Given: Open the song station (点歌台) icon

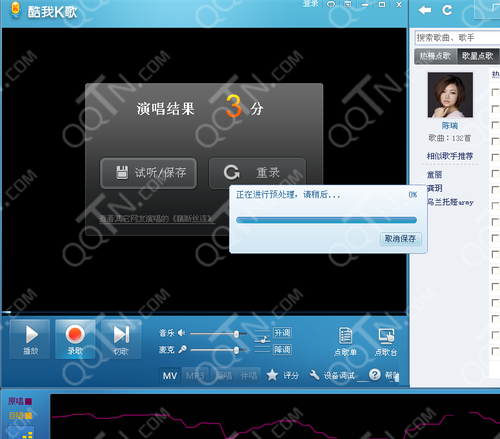Looking at the screenshot, I should click(386, 341).
